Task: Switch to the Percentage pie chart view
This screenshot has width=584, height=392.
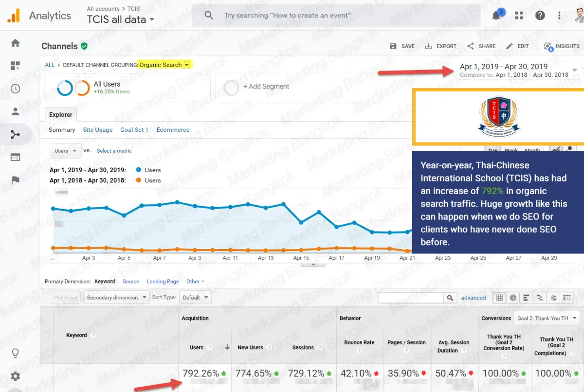Action: (513, 298)
